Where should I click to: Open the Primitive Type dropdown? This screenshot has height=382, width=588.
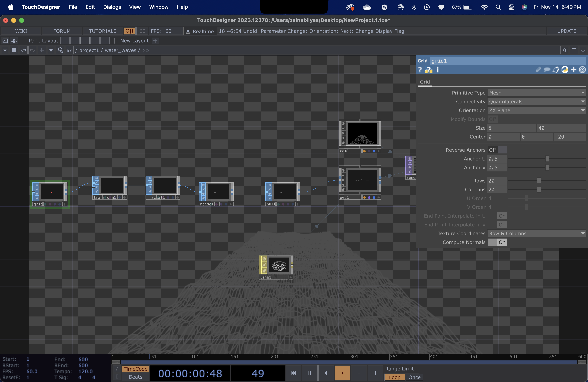[537, 93]
